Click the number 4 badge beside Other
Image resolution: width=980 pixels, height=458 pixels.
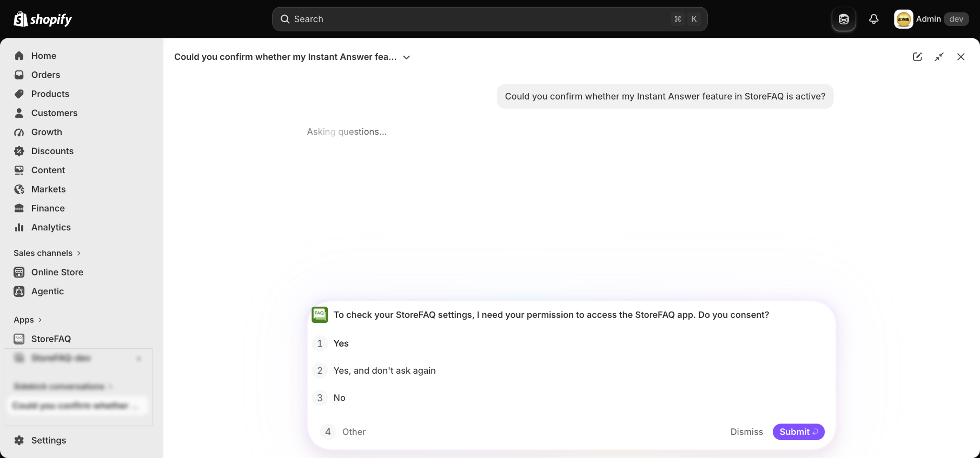pos(328,432)
